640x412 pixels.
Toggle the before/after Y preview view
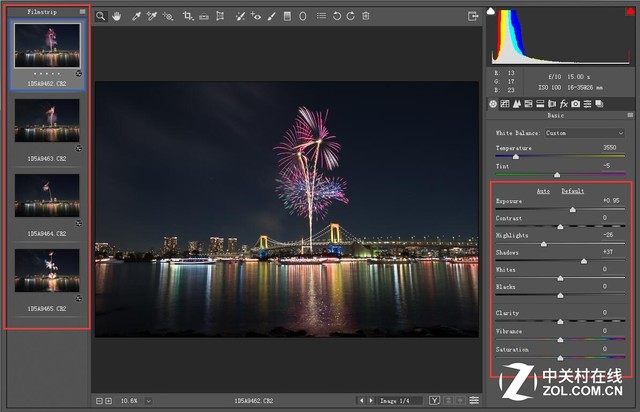(434, 401)
